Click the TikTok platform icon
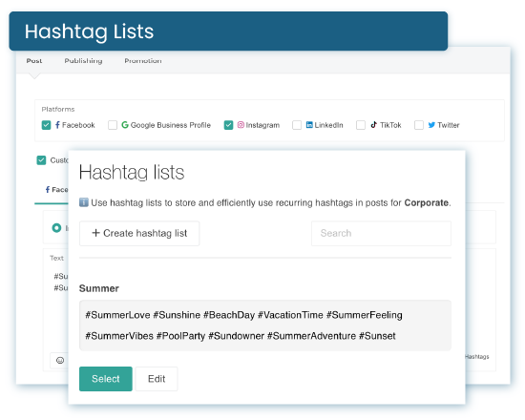525x420 pixels. coord(373,125)
